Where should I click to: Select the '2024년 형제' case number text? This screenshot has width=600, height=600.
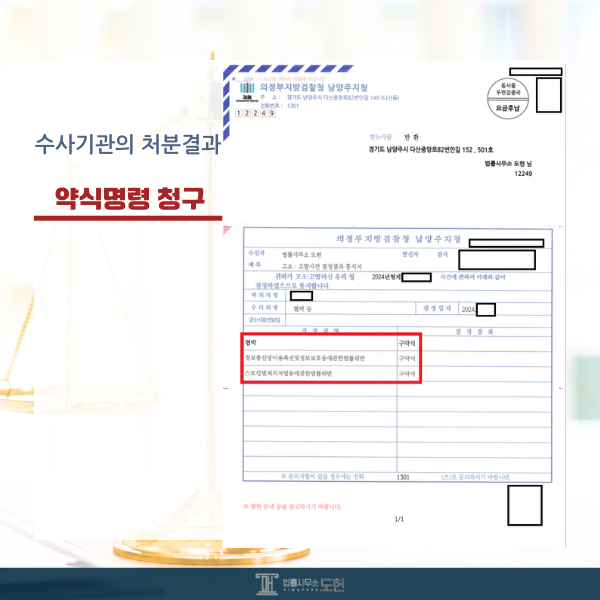[x=386, y=277]
